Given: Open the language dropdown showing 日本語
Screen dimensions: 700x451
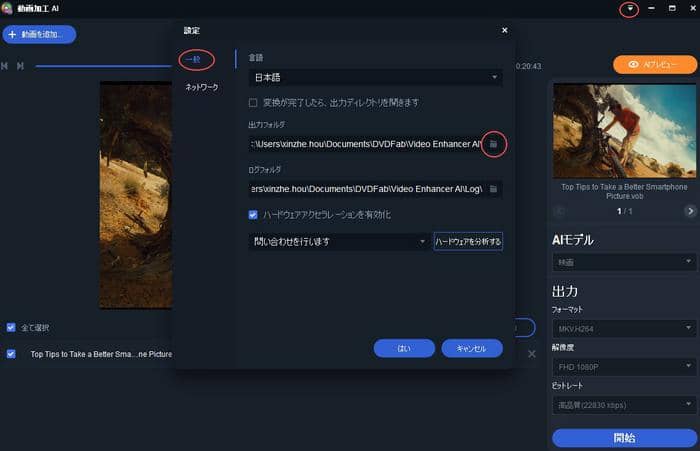Looking at the screenshot, I should [x=375, y=77].
